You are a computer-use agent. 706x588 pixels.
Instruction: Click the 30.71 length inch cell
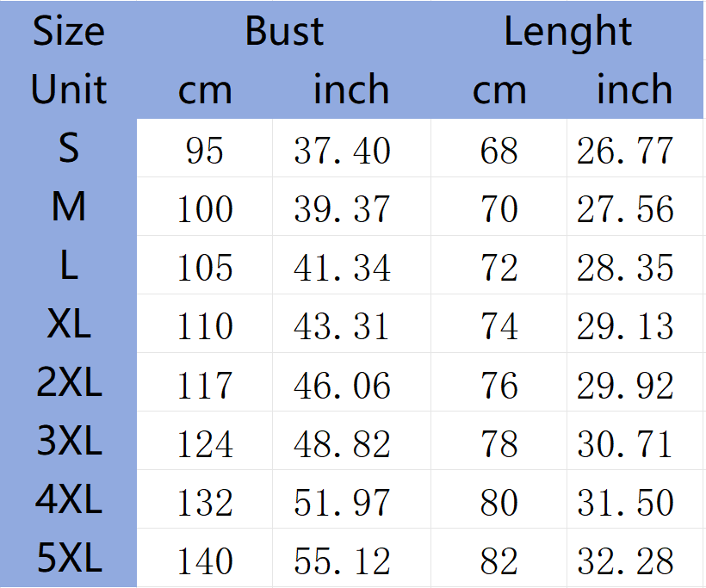tap(624, 443)
